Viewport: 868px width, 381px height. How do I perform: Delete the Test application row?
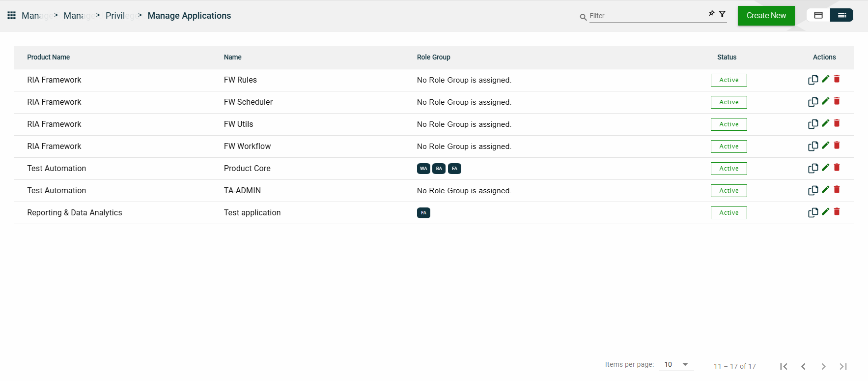pyautogui.click(x=837, y=212)
